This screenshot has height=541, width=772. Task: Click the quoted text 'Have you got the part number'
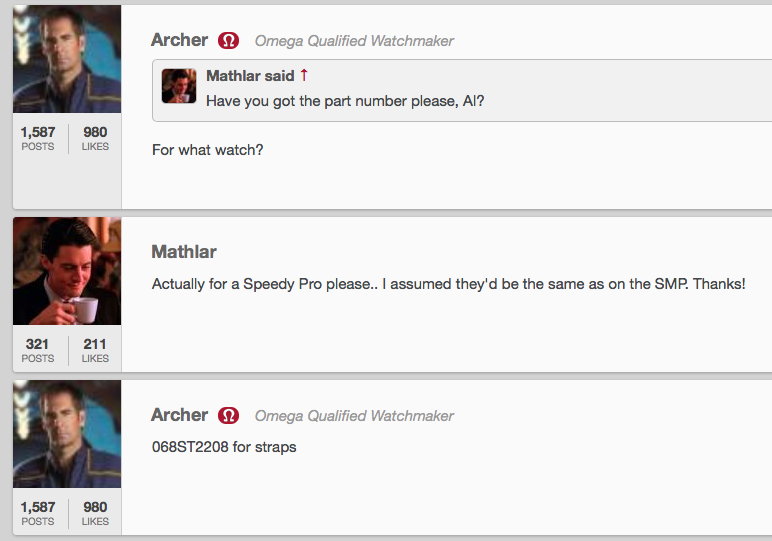coord(345,101)
